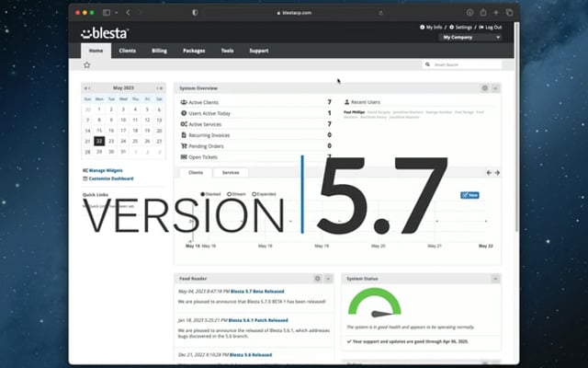Click the favorites star icon

coord(87,65)
